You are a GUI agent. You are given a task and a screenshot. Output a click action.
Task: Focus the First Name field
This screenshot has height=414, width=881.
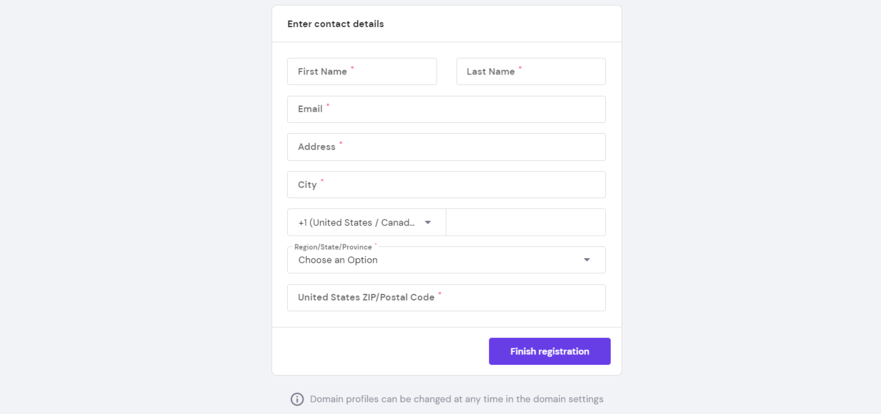362,72
